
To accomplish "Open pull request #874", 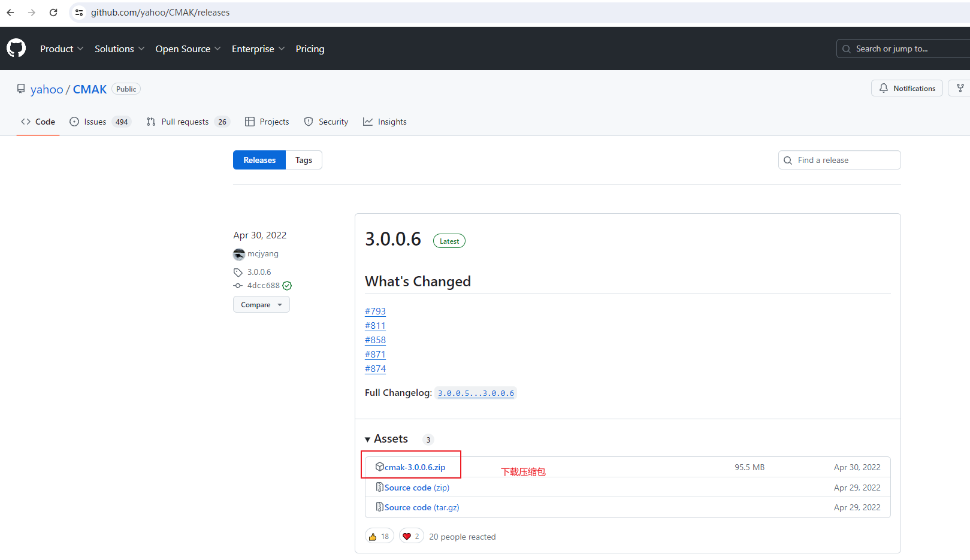I will pos(375,369).
